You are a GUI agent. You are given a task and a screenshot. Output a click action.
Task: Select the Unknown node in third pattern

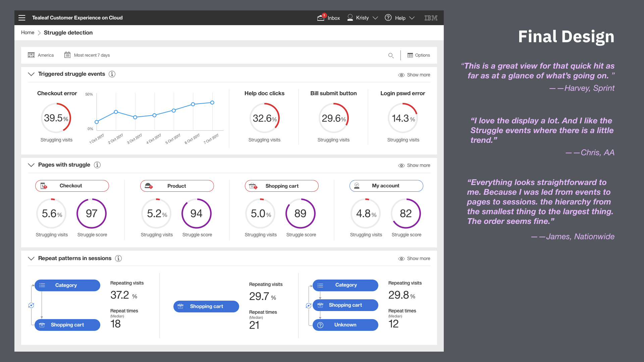(345, 325)
